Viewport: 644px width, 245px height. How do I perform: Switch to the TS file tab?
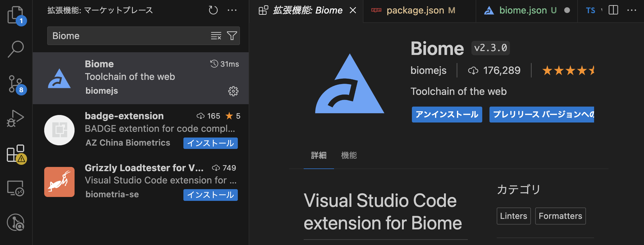(x=590, y=11)
